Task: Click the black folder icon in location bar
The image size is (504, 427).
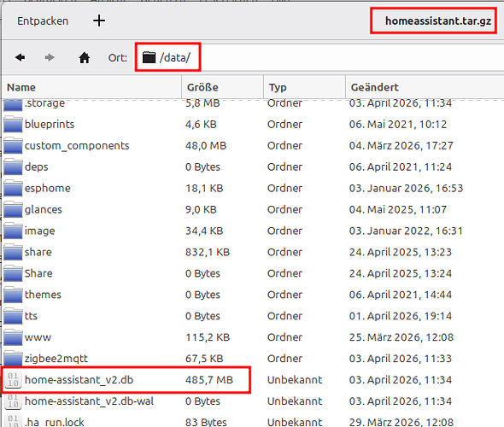Action: (x=149, y=57)
